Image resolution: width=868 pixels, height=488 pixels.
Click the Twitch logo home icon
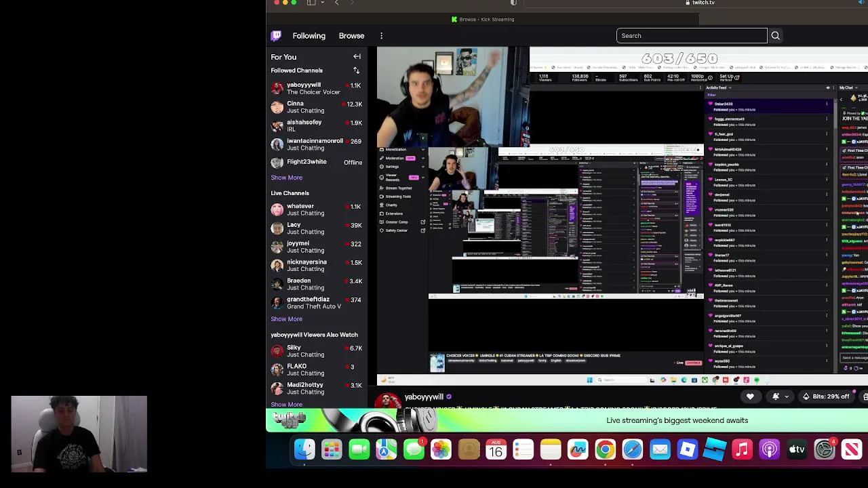(276, 36)
